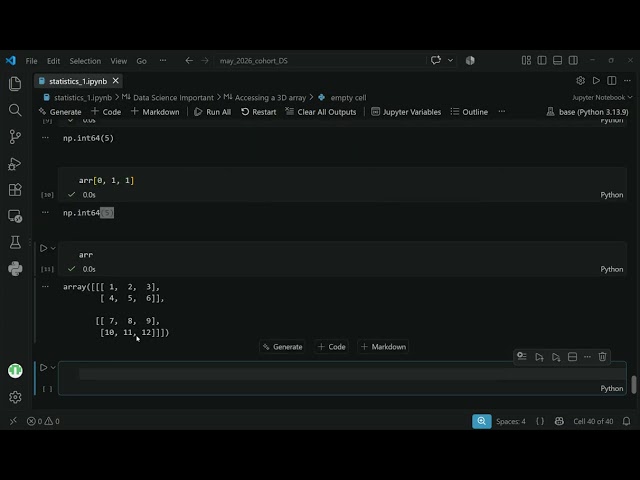Expand run options for the empty cell
This screenshot has width=640, height=480.
click(x=53, y=367)
